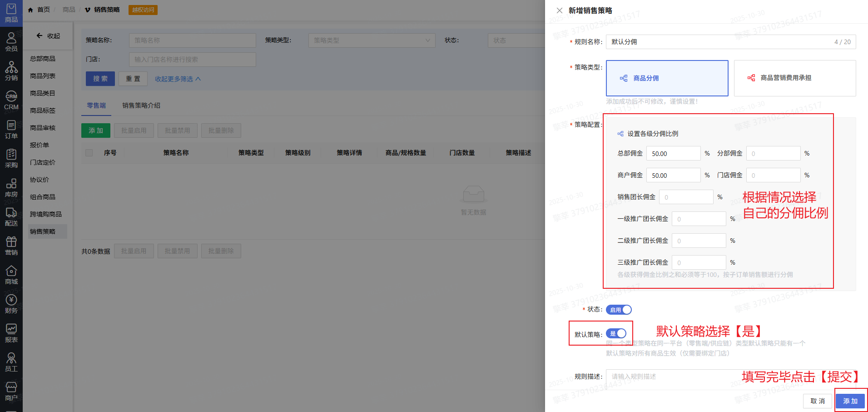Image resolution: width=868 pixels, height=412 pixels.
Task: Click the 取消 button in the drawer
Action: pyautogui.click(x=817, y=401)
